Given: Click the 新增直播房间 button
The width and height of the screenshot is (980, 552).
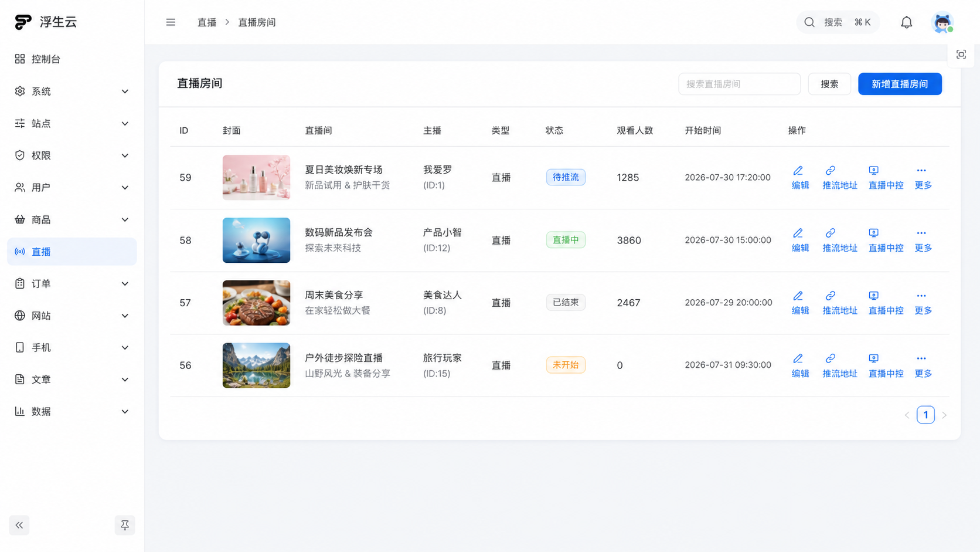Looking at the screenshot, I should (900, 84).
